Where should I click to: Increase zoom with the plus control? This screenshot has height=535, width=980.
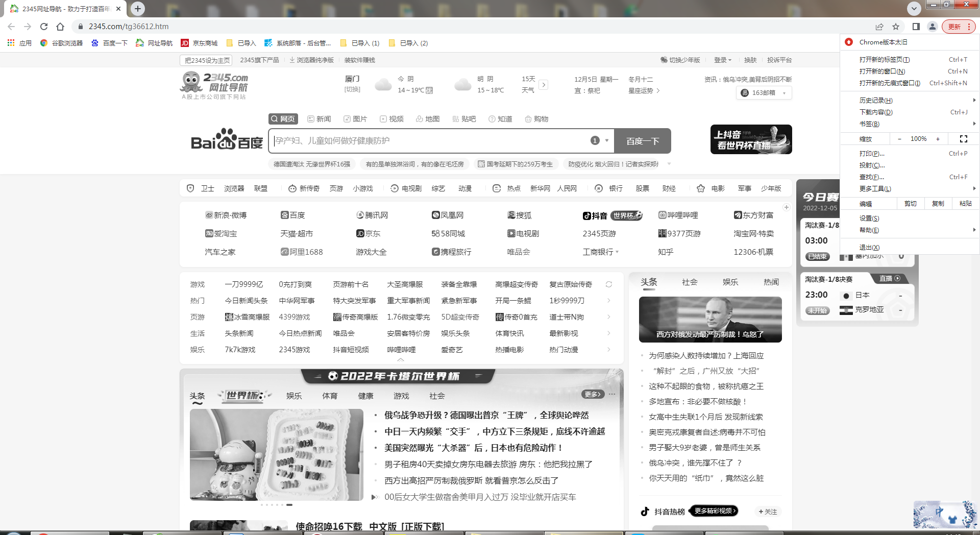(938, 139)
